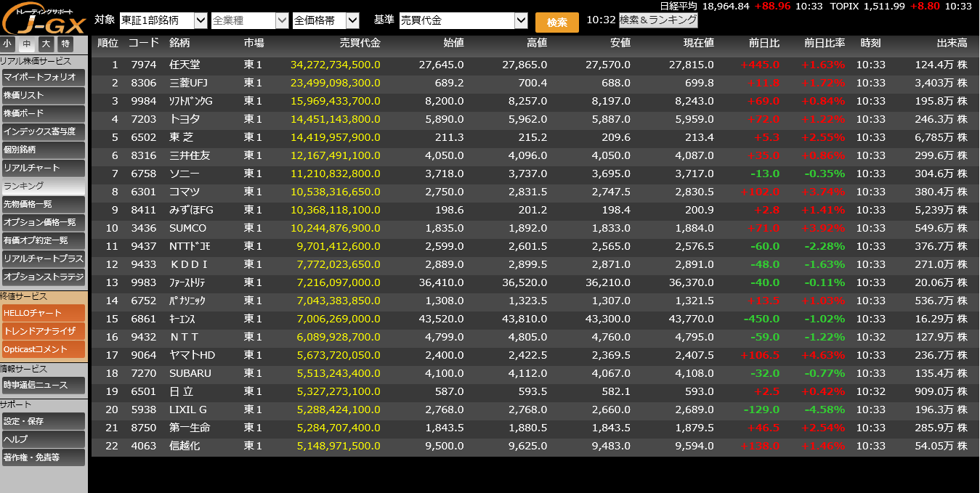Click stock name トヨタ
The image size is (980, 493).
coord(185,119)
